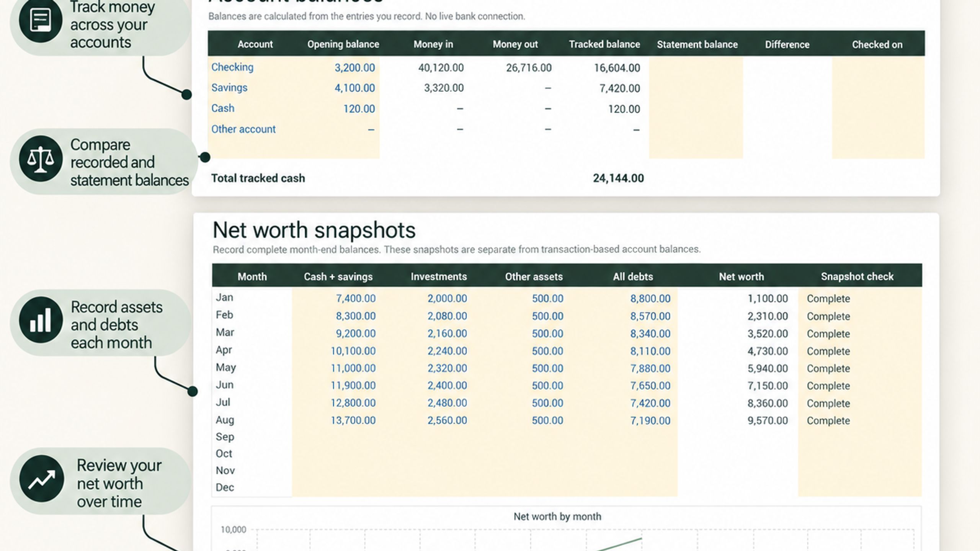Click Jan net worth value 1,100.00
The width and height of the screenshot is (980, 551).
click(768, 299)
